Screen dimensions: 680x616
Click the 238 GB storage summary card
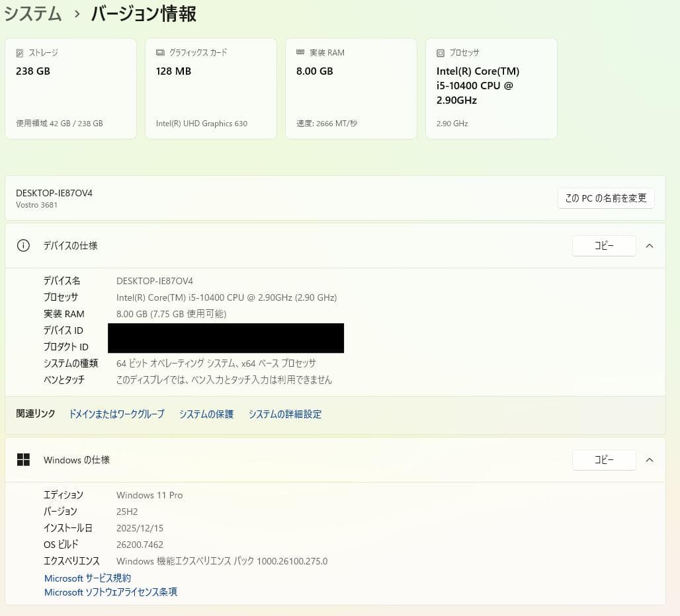70,88
